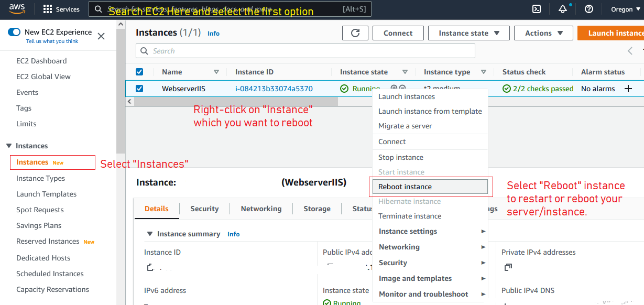The image size is (644, 305).
Task: Sort by the Name column arrow
Action: [x=216, y=72]
